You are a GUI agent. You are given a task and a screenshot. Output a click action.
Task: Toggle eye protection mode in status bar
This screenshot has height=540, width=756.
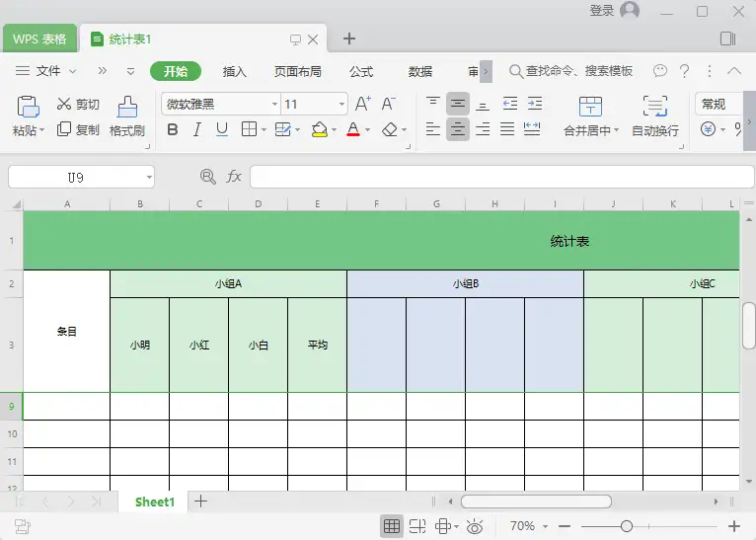(475, 526)
